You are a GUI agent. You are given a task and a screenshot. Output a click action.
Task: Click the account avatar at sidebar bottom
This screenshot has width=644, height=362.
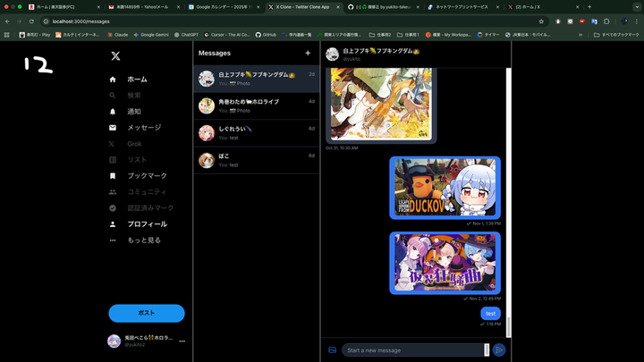[x=114, y=341]
